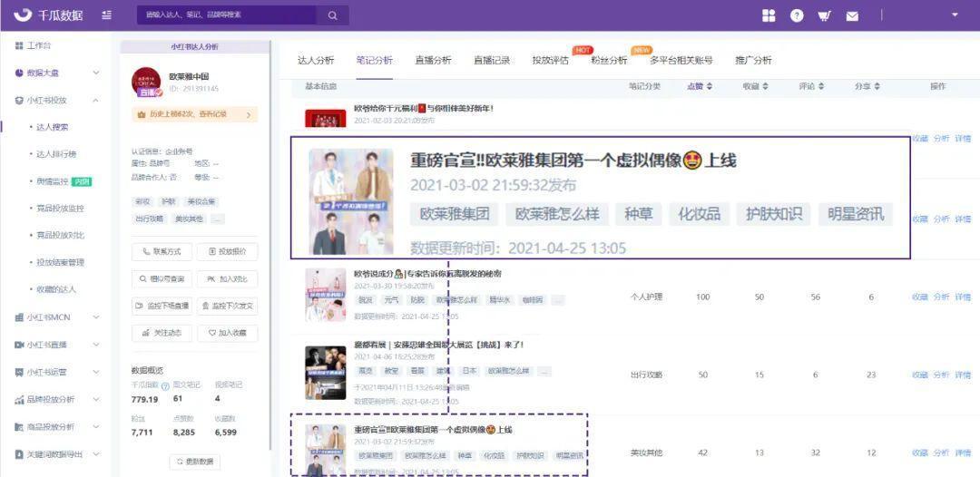Image resolution: width=980 pixels, height=477 pixels.
Task: Open the mail messages icon
Action: pos(852,16)
